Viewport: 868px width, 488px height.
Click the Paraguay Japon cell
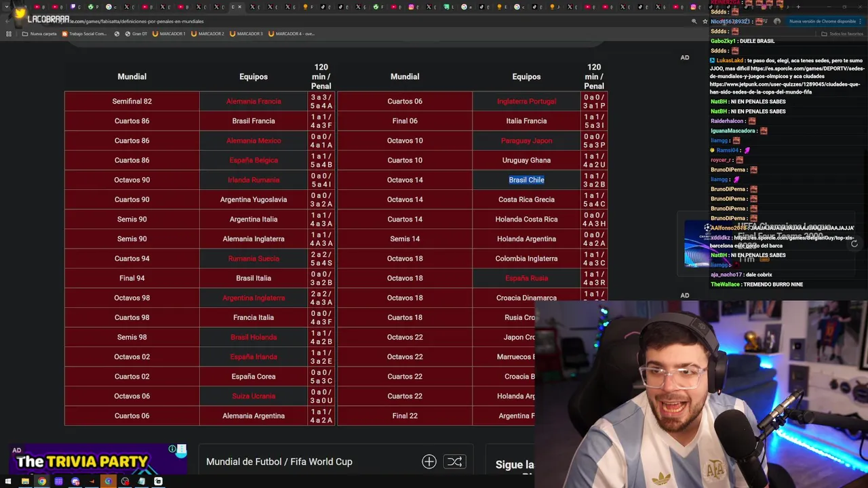point(527,140)
